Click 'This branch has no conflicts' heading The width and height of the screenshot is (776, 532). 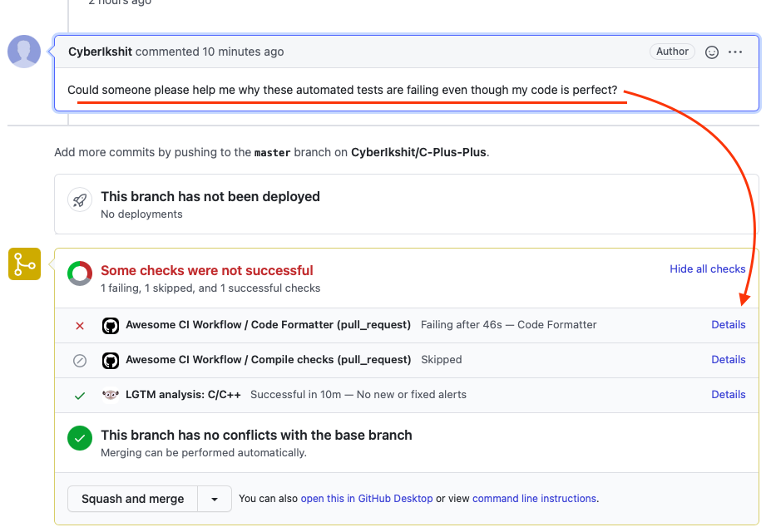[256, 435]
